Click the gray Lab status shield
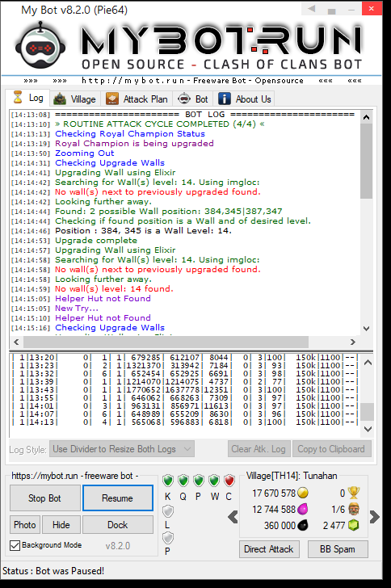391x588 pixels. point(168,511)
